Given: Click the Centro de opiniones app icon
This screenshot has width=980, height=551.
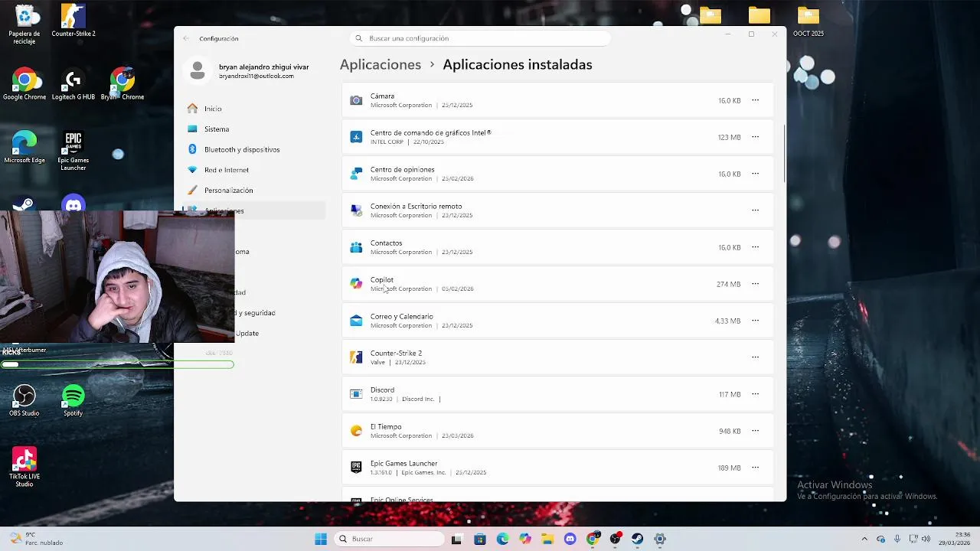Looking at the screenshot, I should [356, 174].
